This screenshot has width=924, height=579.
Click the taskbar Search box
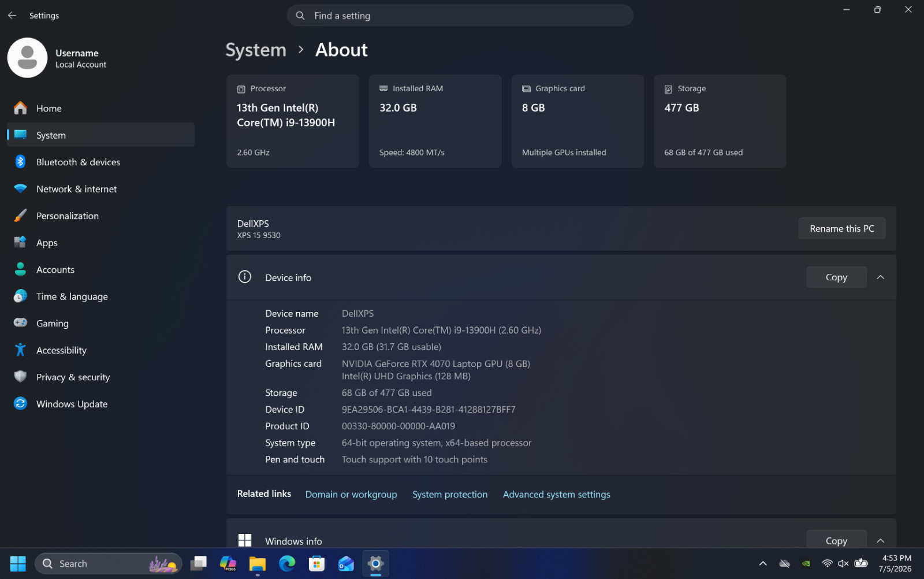click(x=108, y=563)
